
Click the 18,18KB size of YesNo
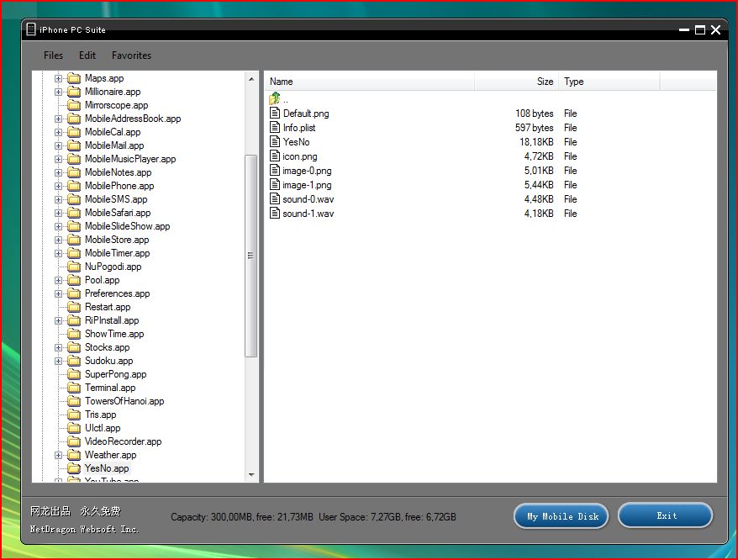[536, 142]
